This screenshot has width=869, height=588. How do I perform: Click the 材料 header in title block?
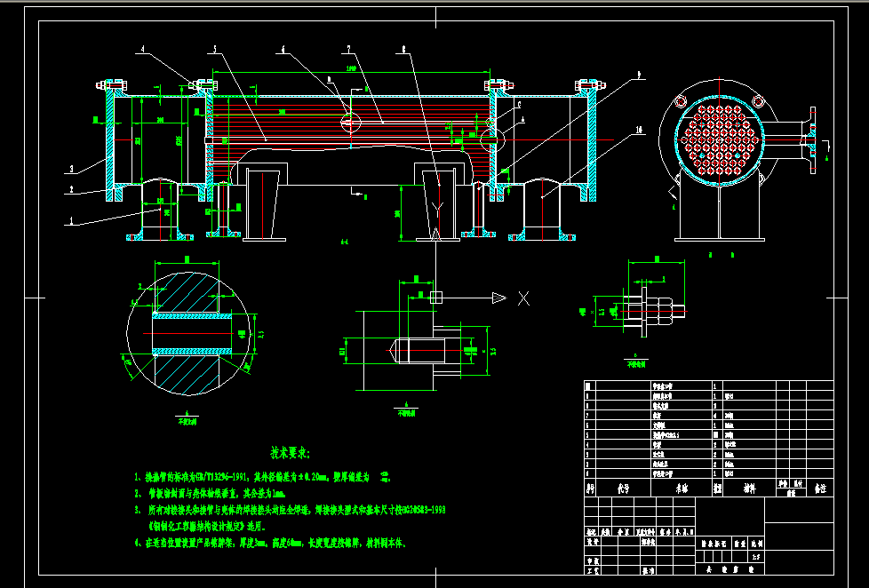click(750, 489)
